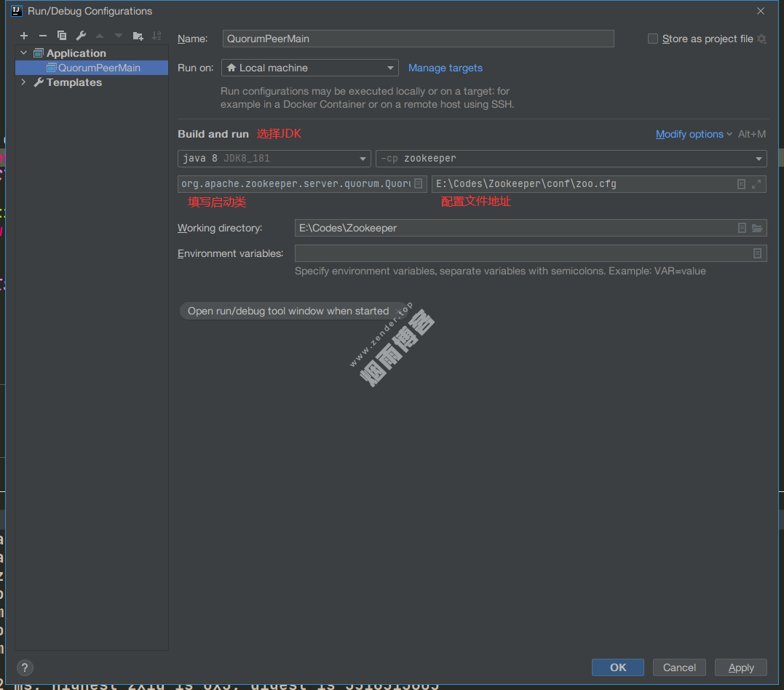Screen dimensions: 784x690
Task: Click the Sort Configurations icon
Action: pos(157,36)
